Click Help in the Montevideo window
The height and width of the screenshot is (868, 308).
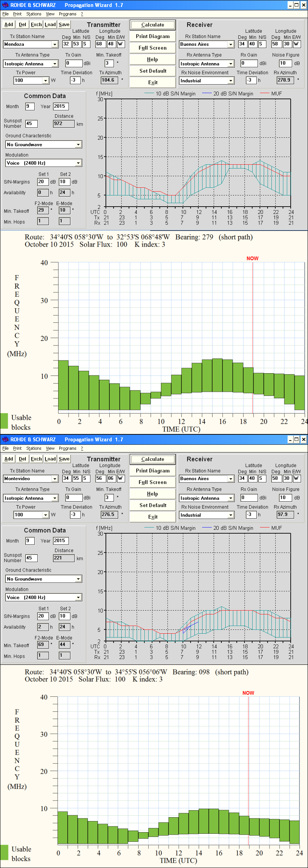click(x=153, y=494)
